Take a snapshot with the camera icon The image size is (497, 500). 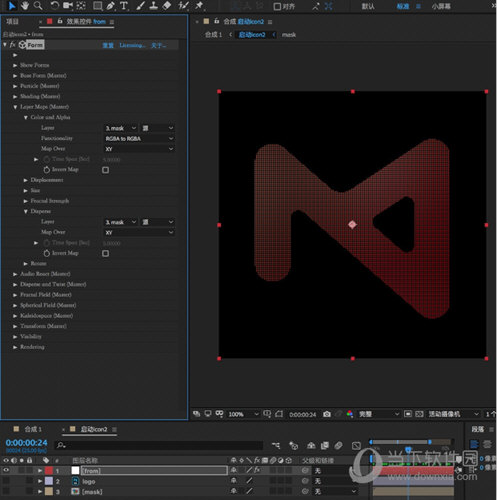pyautogui.click(x=327, y=414)
